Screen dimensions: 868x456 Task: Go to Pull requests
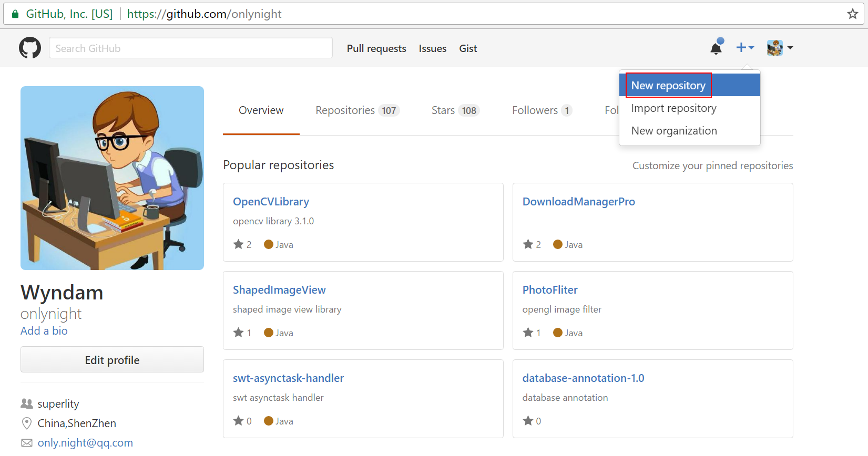[x=376, y=48]
